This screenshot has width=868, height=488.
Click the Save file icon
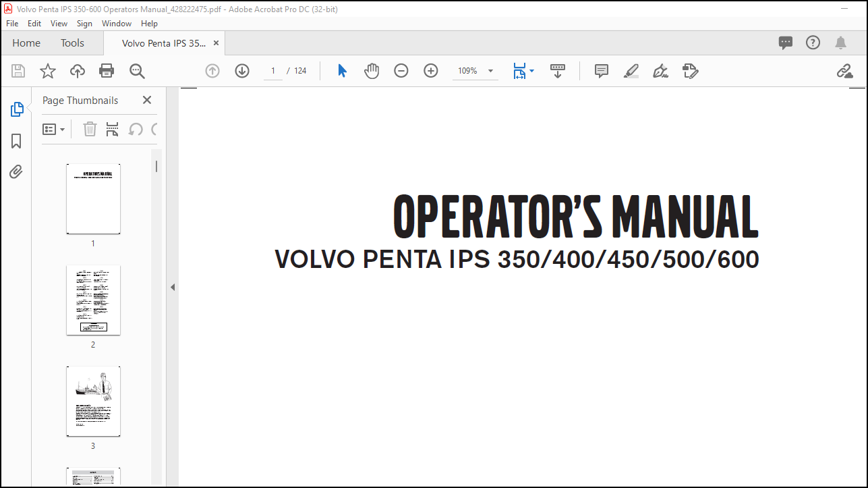point(18,71)
